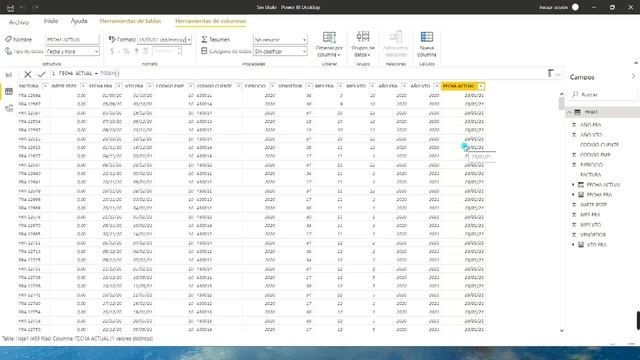Image resolution: width=640 pixels, height=360 pixels.
Task: Click the Categoría de datos icon
Action: (x=204, y=51)
